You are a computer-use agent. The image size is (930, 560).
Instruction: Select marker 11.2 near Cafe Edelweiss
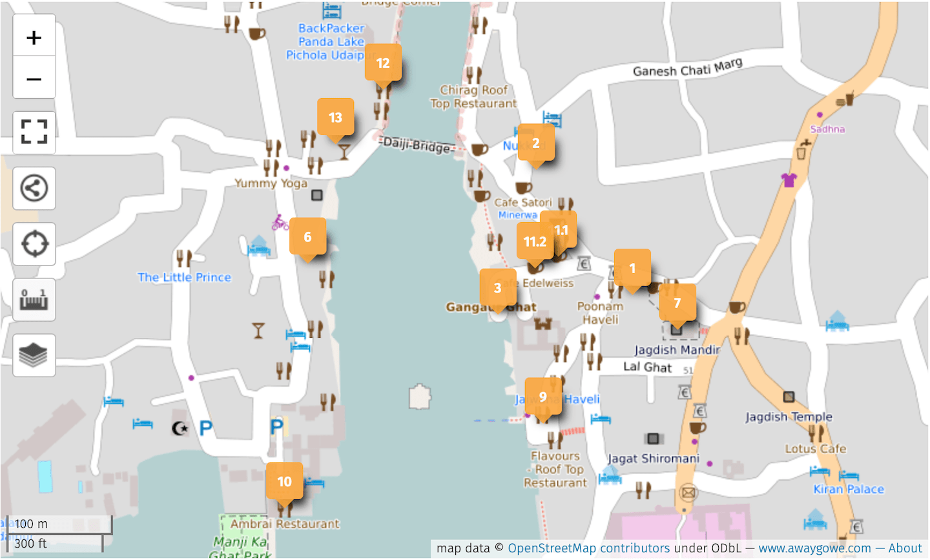(534, 242)
